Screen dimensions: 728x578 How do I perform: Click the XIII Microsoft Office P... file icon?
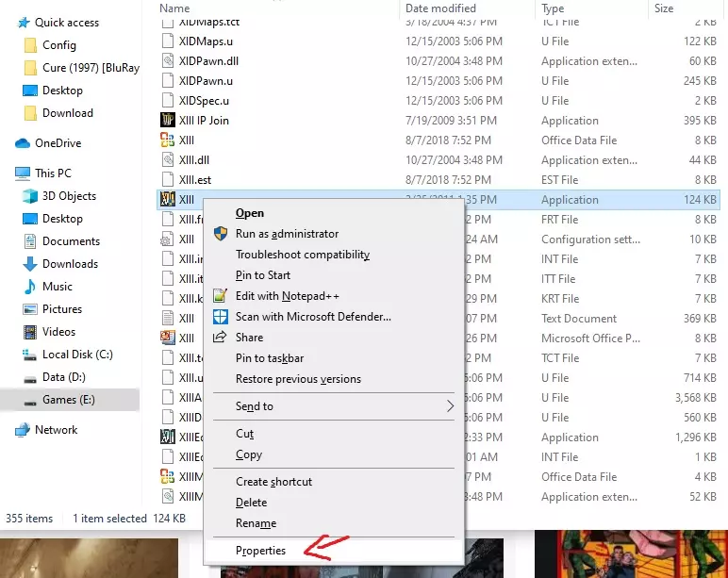[x=168, y=338]
